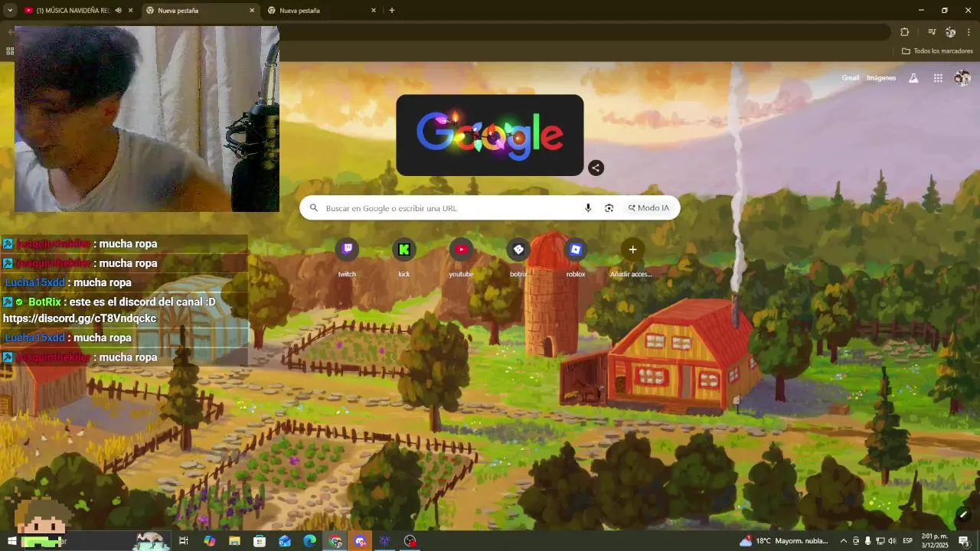Switch the ESP input language

point(908,541)
